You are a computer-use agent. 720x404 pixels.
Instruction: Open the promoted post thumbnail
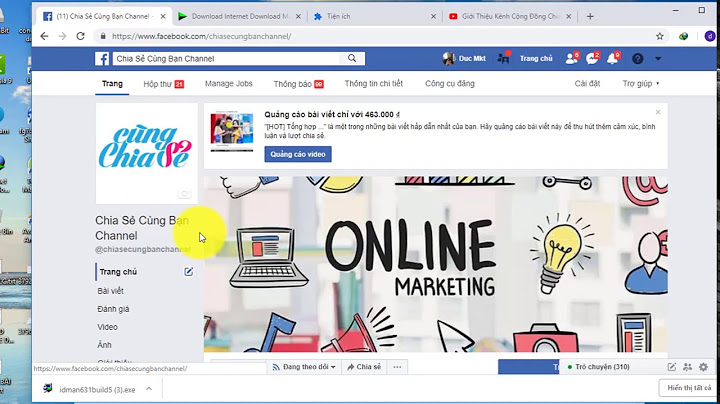232,131
